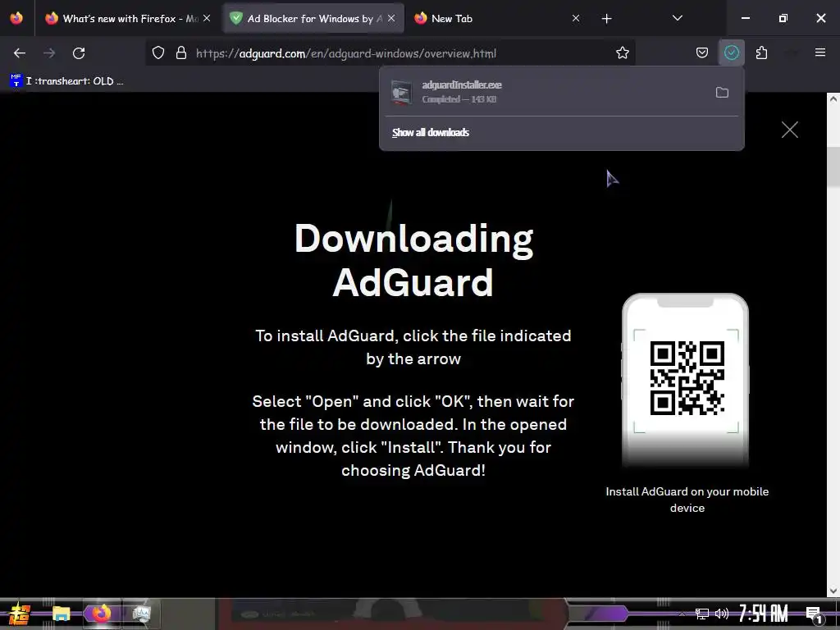Close the Ad Blocker for Windows tab

pyautogui.click(x=391, y=19)
